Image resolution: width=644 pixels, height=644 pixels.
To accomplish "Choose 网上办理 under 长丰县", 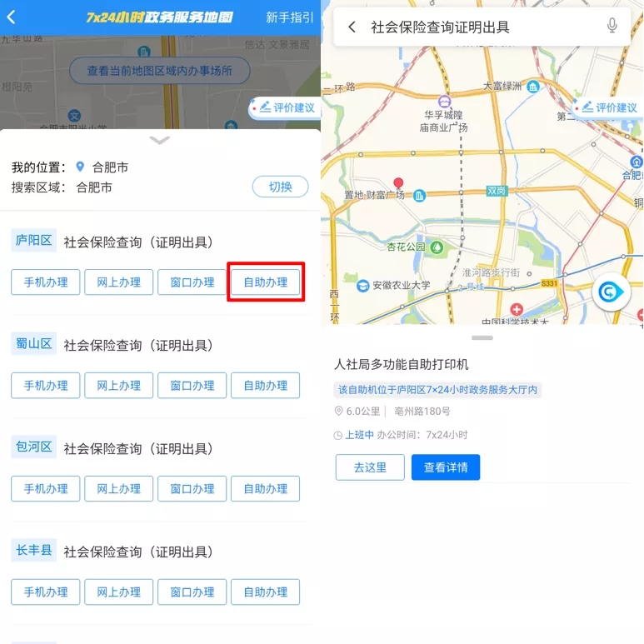I will (118, 592).
